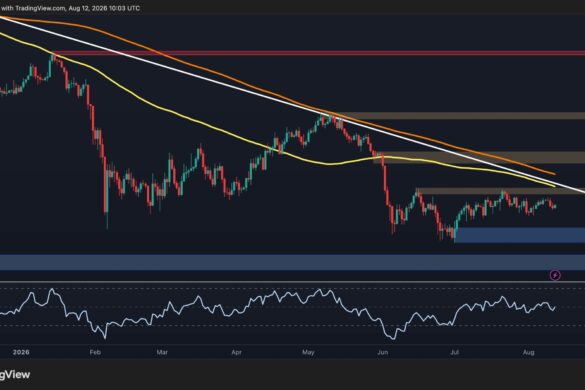Select the Aug label on the time axis

tap(528, 352)
